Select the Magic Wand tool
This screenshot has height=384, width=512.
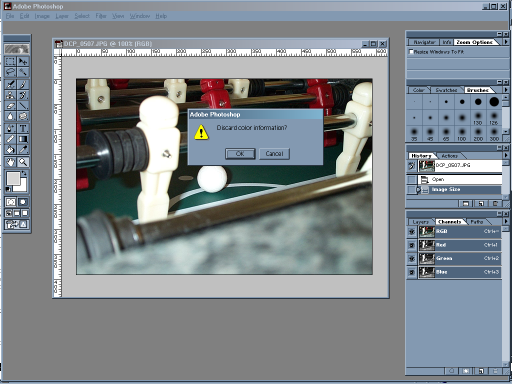[23, 72]
